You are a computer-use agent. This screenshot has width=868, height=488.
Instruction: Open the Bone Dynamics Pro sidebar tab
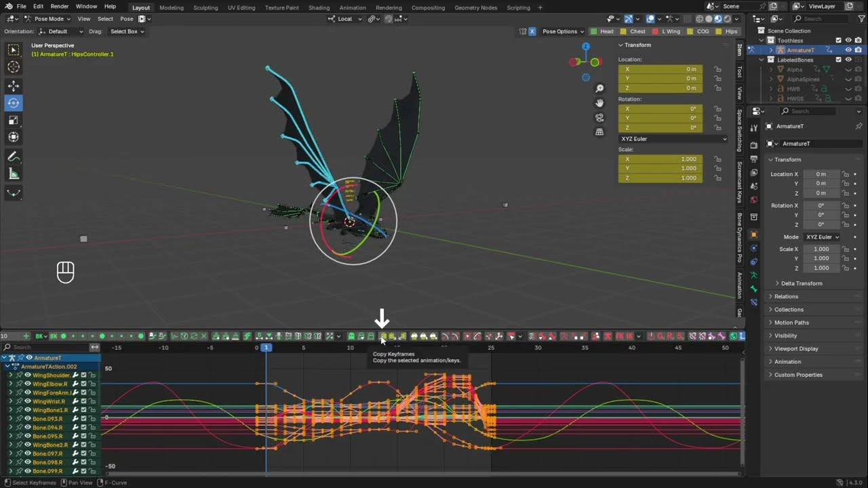[x=739, y=237]
